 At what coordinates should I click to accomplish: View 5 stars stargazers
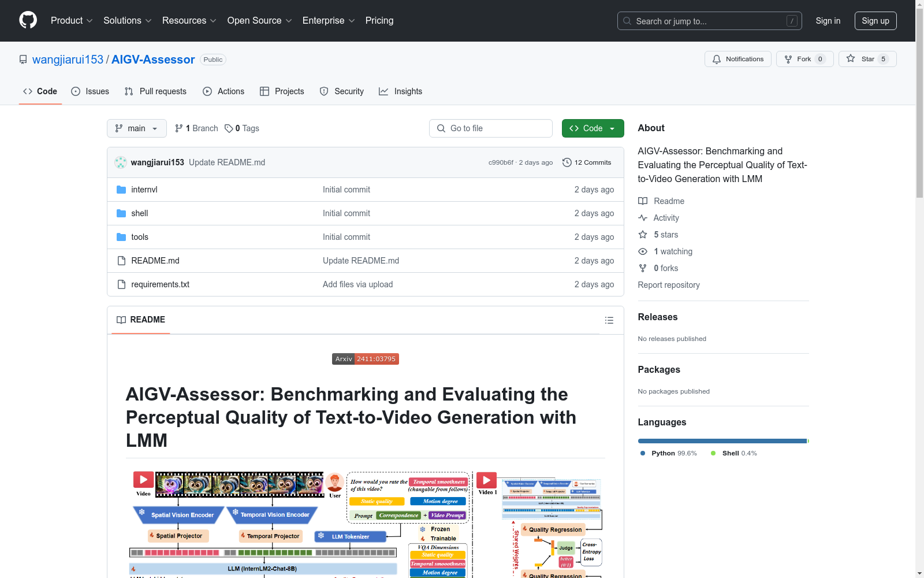click(x=658, y=235)
